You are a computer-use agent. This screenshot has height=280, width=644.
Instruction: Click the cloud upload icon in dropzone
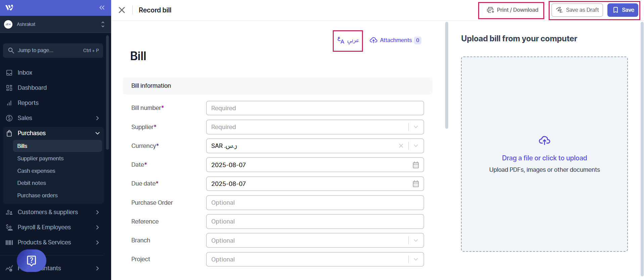(x=544, y=141)
